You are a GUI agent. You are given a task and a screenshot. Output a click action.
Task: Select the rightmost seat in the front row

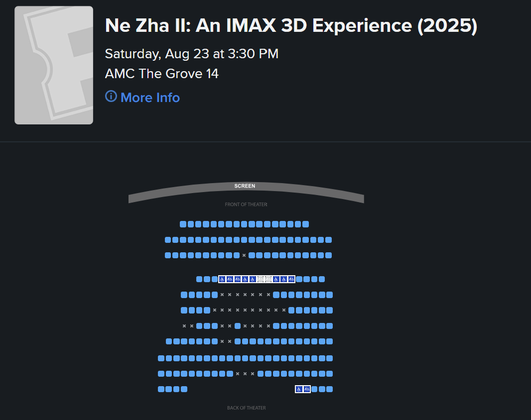point(305,224)
